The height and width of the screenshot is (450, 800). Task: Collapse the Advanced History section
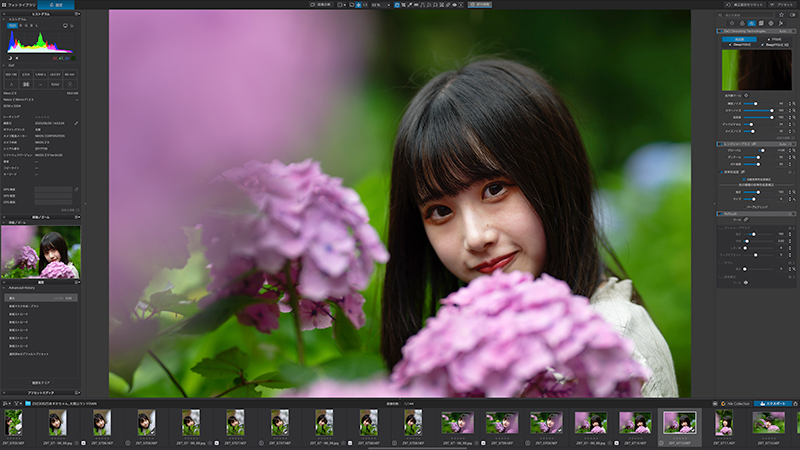point(4,288)
